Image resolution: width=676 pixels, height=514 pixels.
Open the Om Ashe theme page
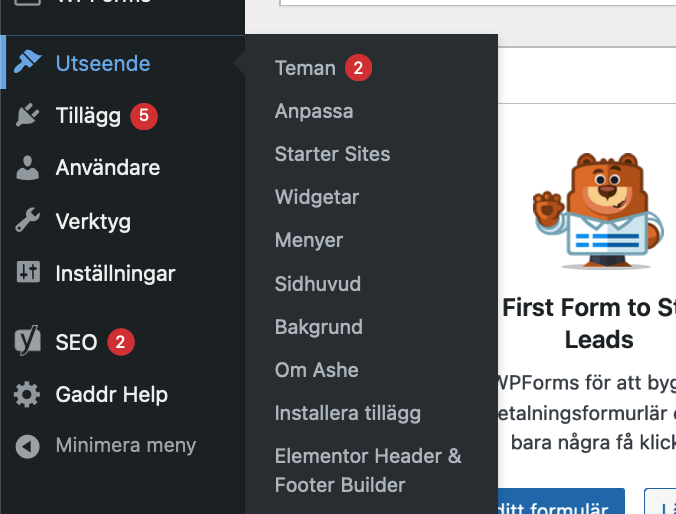(x=317, y=370)
